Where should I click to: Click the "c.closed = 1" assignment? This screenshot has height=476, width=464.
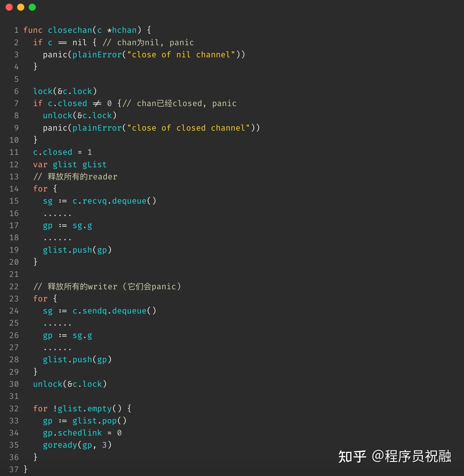point(62,152)
